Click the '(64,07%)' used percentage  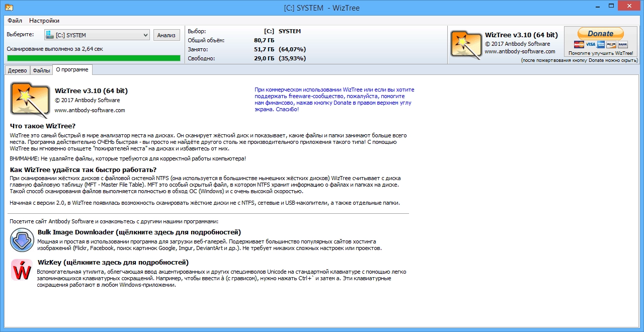point(292,49)
